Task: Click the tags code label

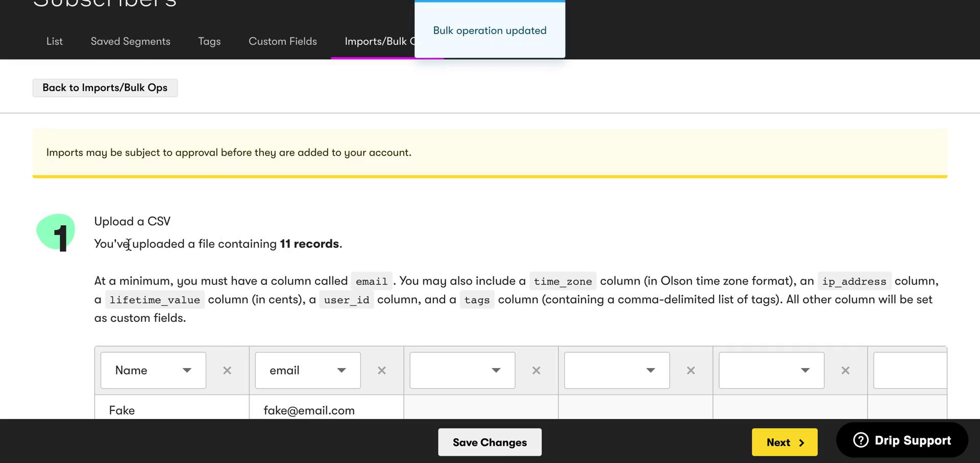Action: click(477, 300)
